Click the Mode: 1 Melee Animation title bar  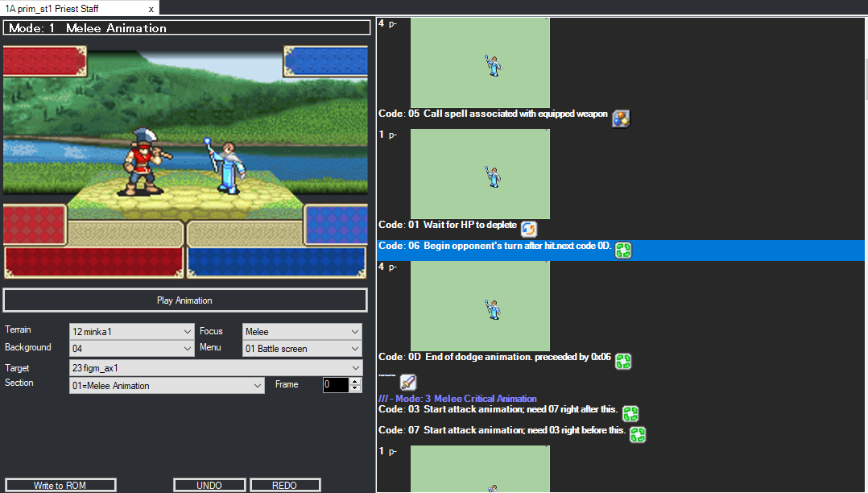coord(187,27)
